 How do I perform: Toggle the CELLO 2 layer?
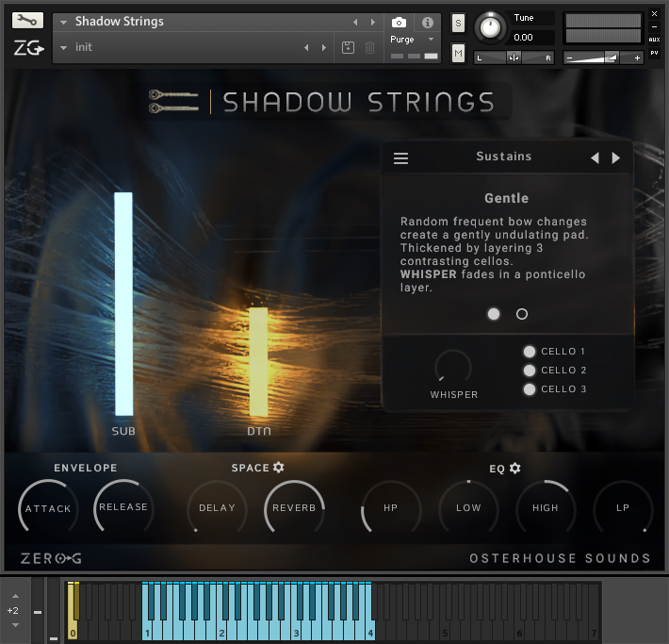(x=530, y=371)
